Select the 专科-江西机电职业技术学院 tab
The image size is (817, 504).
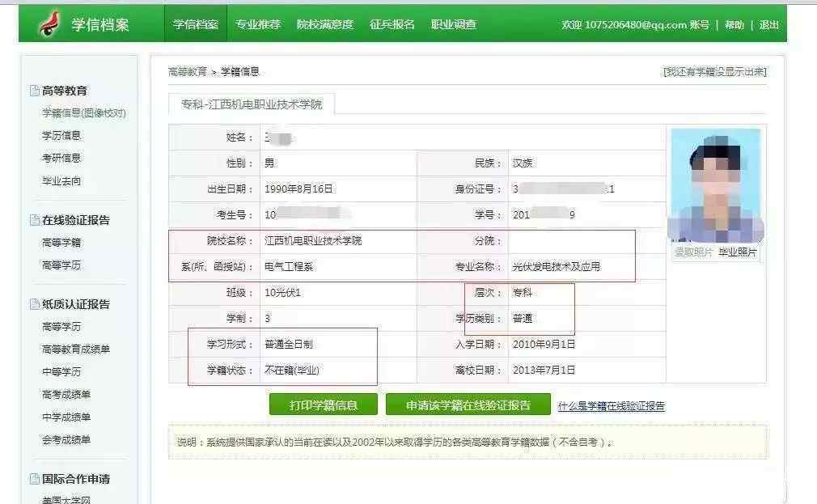coord(252,104)
